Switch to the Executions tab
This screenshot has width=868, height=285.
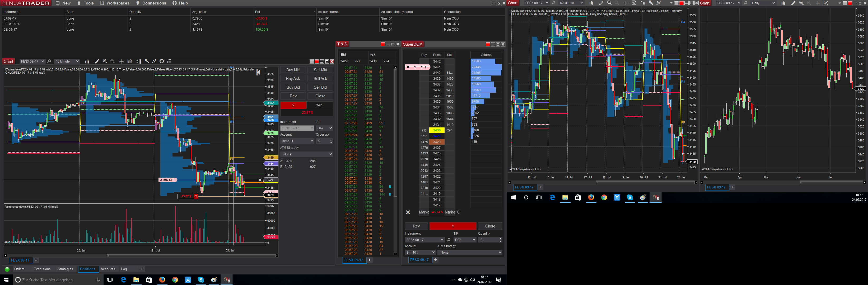tap(42, 269)
